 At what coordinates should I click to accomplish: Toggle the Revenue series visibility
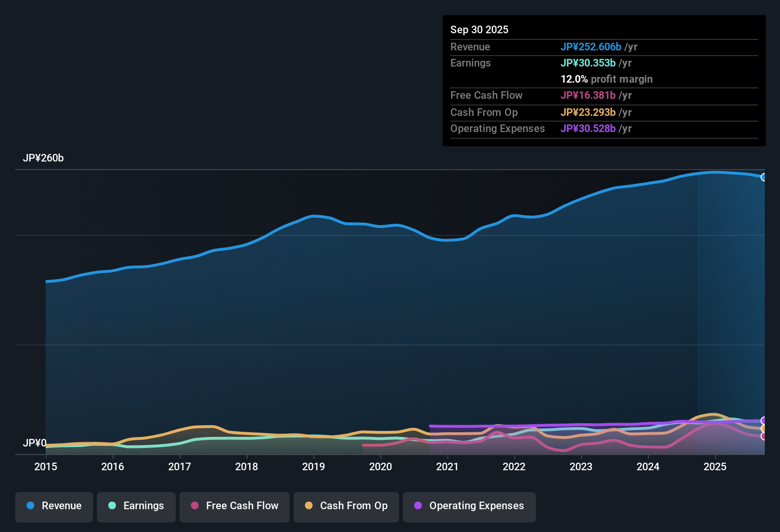tap(54, 506)
